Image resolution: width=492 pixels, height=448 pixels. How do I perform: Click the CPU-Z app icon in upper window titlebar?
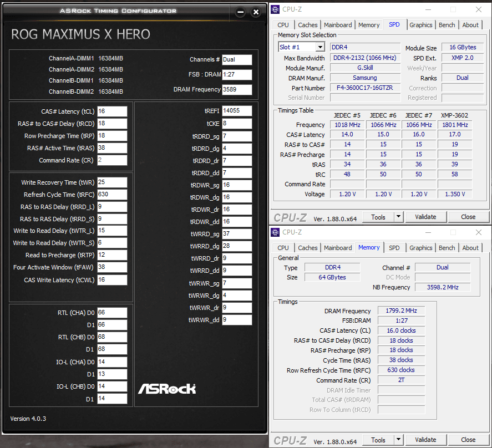click(275, 9)
